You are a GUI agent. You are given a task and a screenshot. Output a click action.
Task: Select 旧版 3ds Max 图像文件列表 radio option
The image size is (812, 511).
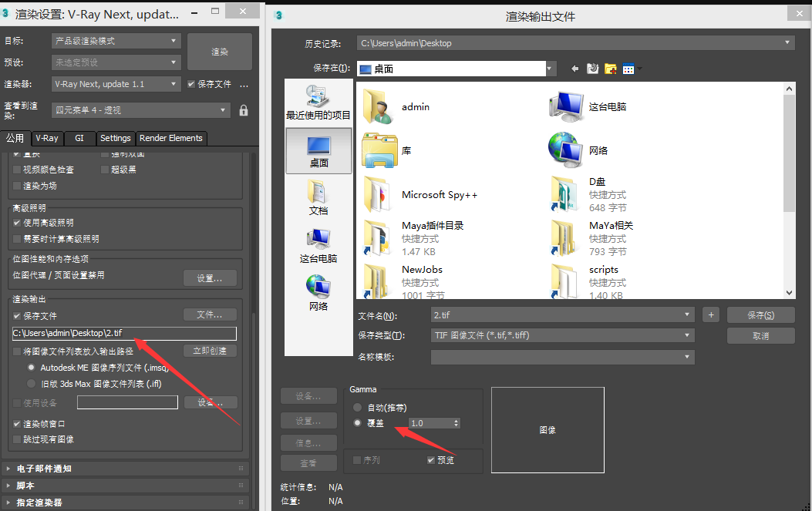tap(31, 384)
